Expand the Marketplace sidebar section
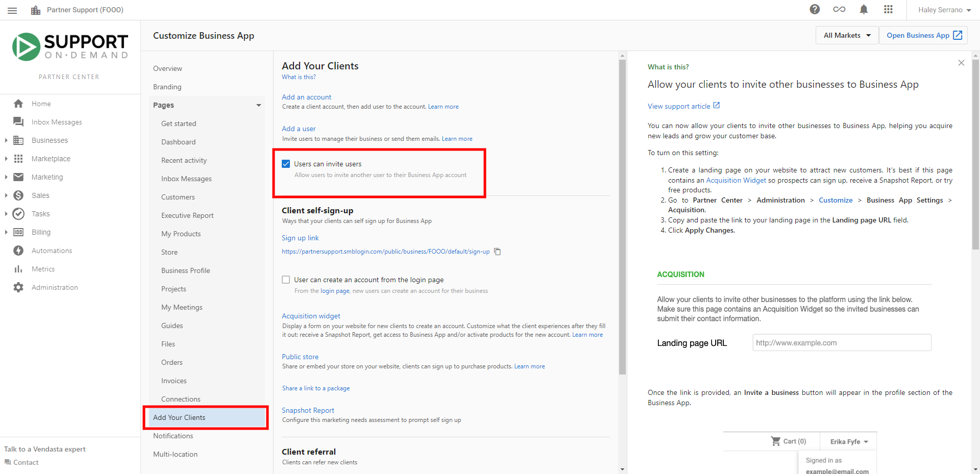 pos(6,159)
